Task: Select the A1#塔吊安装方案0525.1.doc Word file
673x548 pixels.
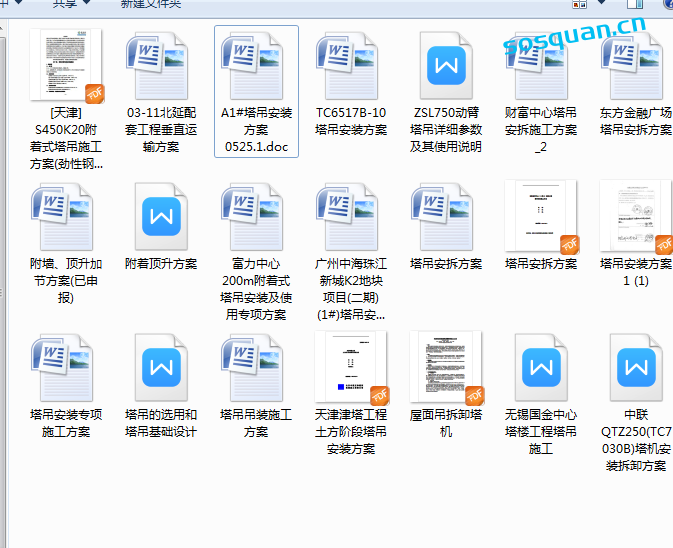Action: (256, 66)
